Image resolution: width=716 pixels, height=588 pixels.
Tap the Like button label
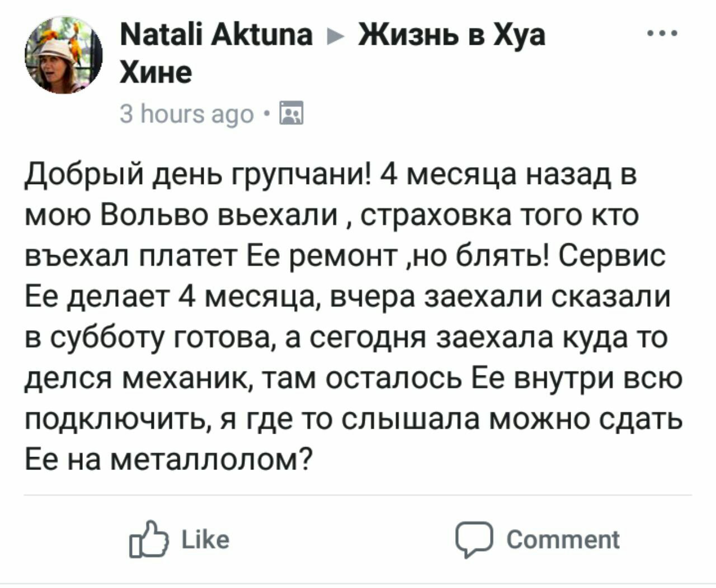tap(205, 539)
